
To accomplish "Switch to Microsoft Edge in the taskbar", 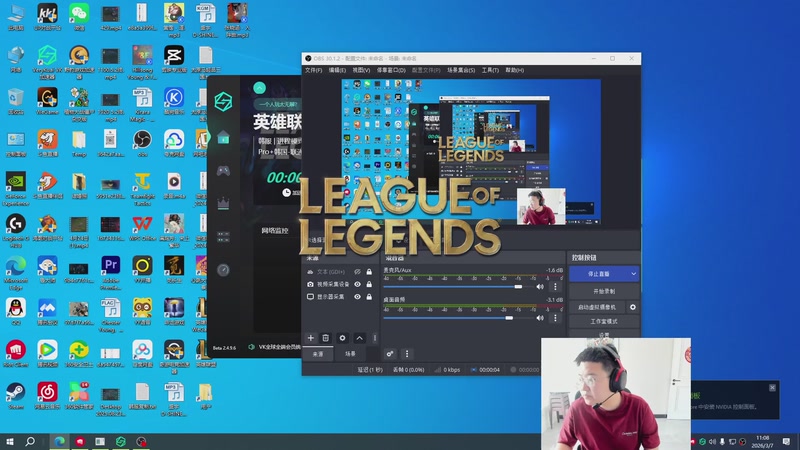I will click(60, 441).
